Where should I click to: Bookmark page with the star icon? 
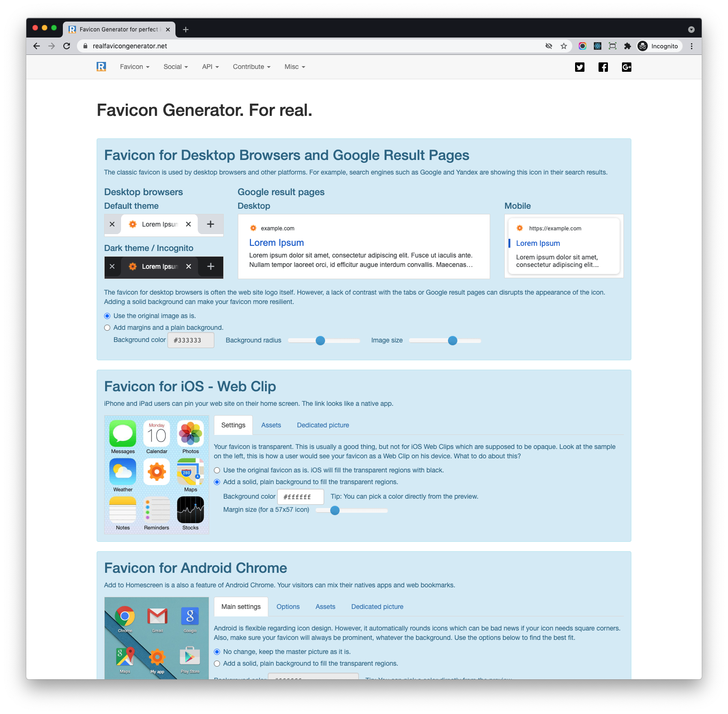tap(564, 46)
